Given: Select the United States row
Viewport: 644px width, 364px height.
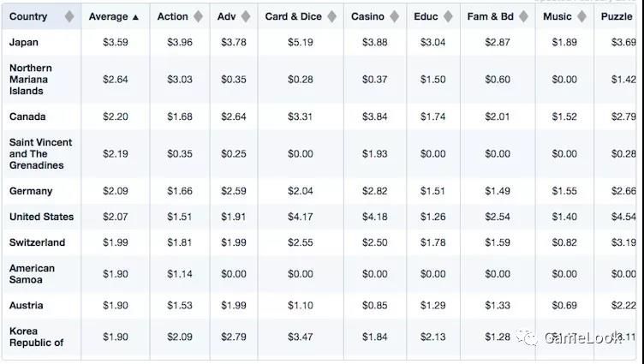Looking at the screenshot, I should pos(319,217).
